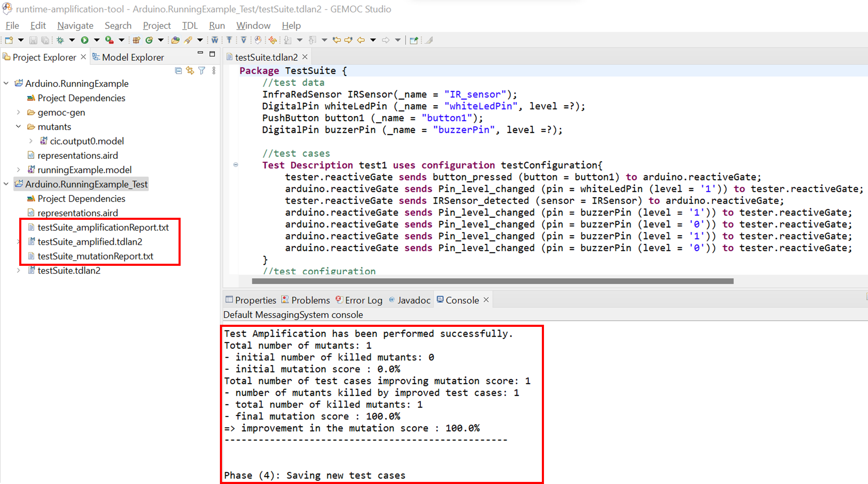This screenshot has width=868, height=484.
Task: Click the Debug bug toolbar icon
Action: click(61, 40)
